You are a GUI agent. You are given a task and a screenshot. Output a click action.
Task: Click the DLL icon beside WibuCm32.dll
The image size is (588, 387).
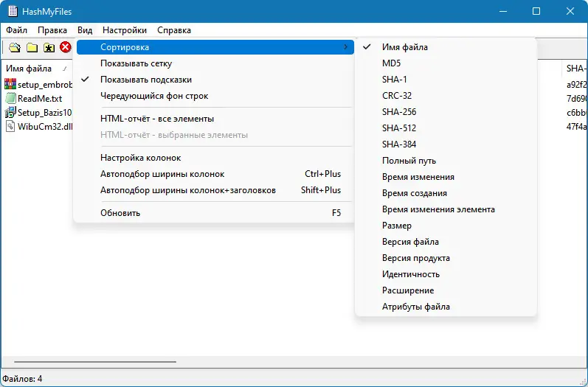[10, 126]
